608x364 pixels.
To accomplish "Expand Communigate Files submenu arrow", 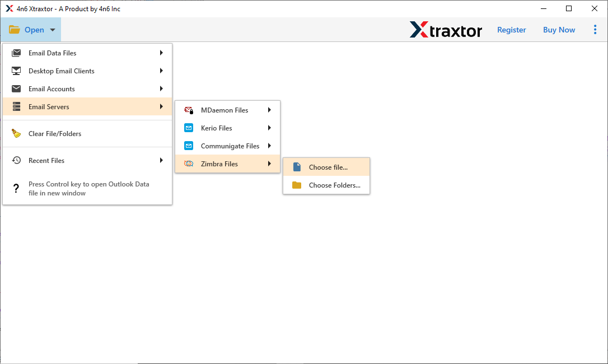I will pos(269,146).
